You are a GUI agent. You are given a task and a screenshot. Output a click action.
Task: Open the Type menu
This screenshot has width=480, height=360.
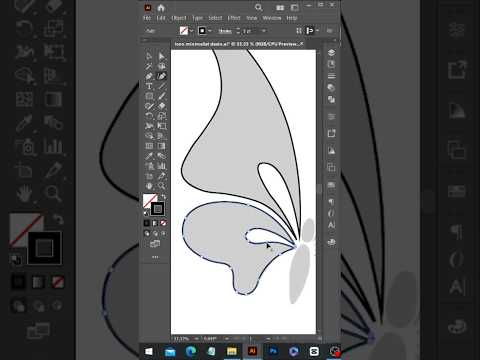click(x=197, y=18)
